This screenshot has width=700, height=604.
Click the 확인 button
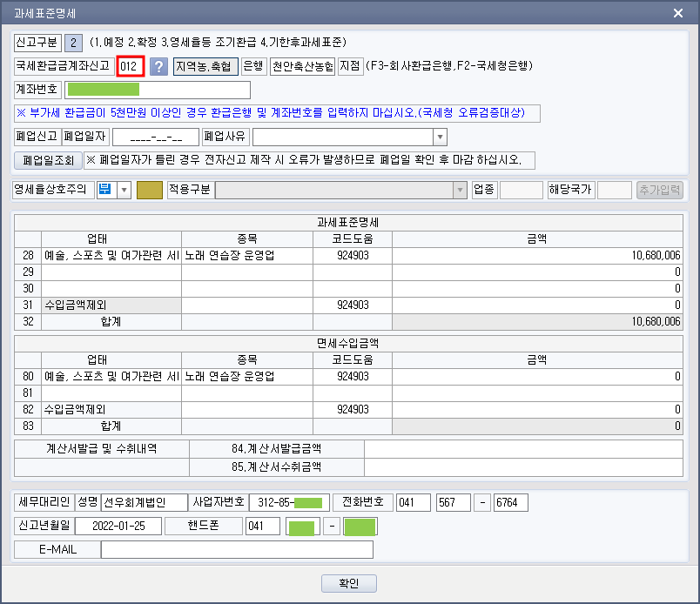pyautogui.click(x=349, y=583)
